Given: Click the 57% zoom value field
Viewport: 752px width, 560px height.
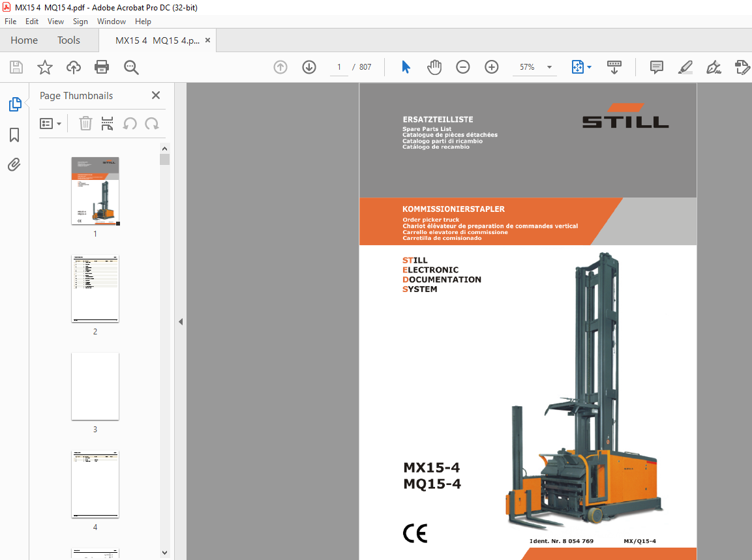Looking at the screenshot, I should [x=527, y=67].
